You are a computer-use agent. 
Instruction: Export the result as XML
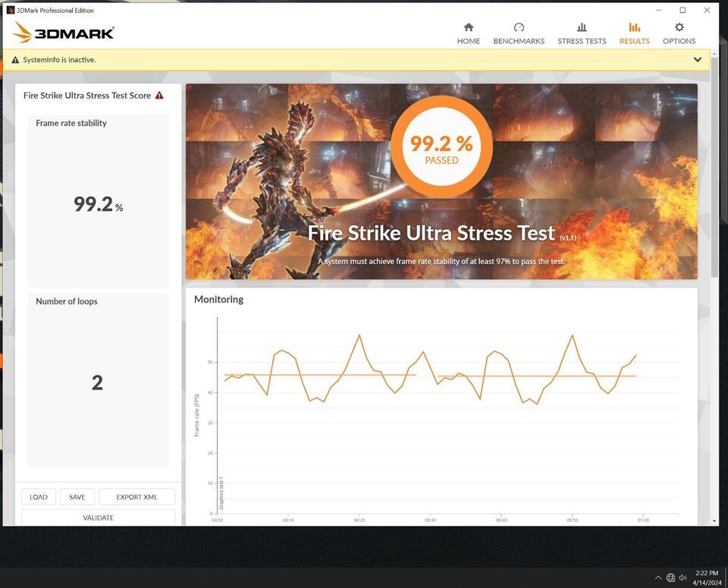[x=137, y=497]
